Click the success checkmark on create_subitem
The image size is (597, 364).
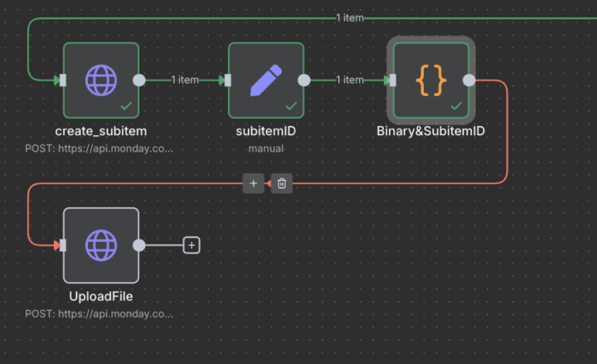[x=126, y=106]
